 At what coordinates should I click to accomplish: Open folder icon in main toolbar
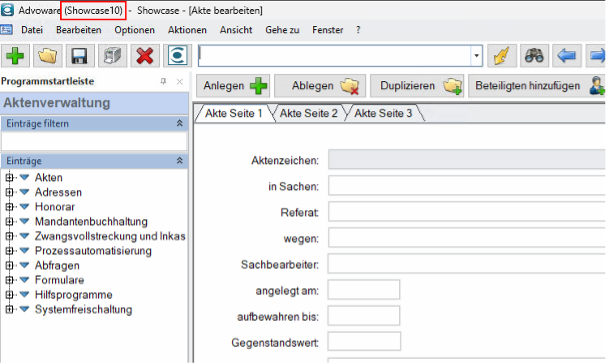(48, 56)
